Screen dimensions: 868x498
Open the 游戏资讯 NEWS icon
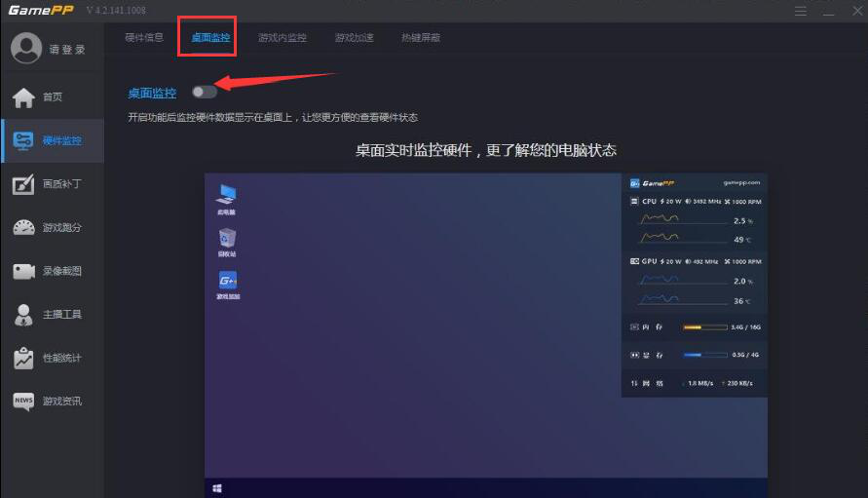tap(23, 402)
